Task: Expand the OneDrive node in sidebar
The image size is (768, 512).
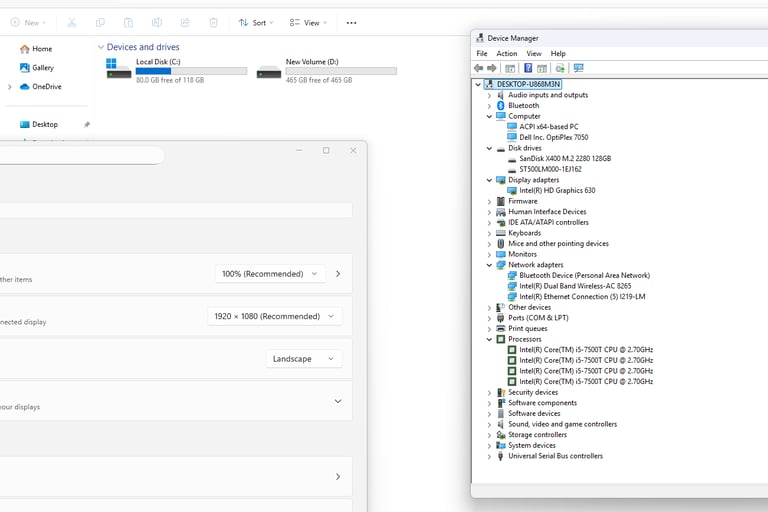Action: pos(10,87)
